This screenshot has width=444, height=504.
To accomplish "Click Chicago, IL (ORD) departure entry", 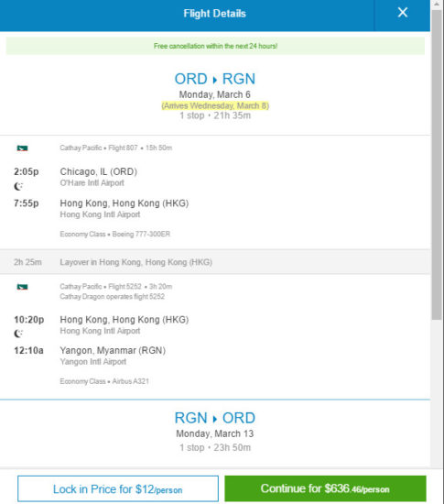I will click(99, 171).
